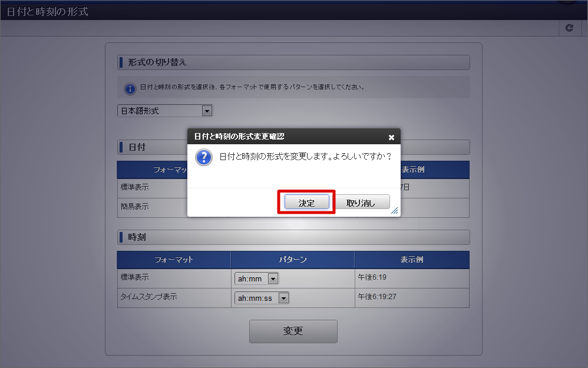The height and width of the screenshot is (368, 588).
Task: Click the 決定 confirm button
Action: pyautogui.click(x=306, y=203)
